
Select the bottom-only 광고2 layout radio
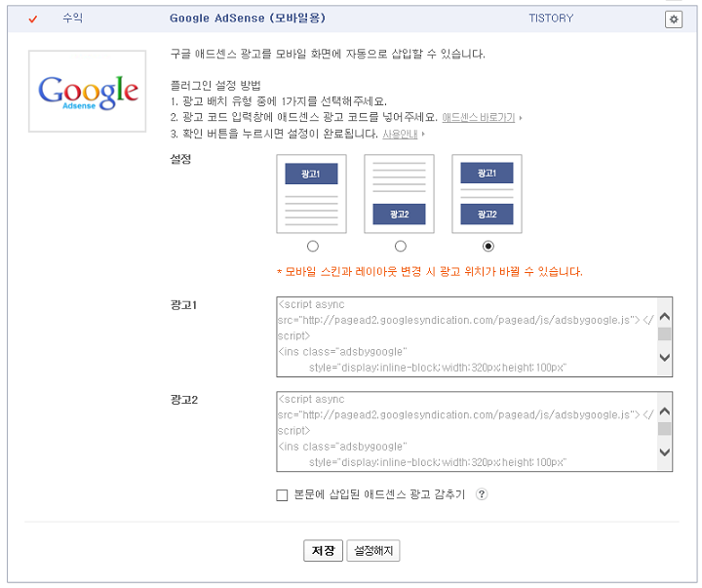401,246
